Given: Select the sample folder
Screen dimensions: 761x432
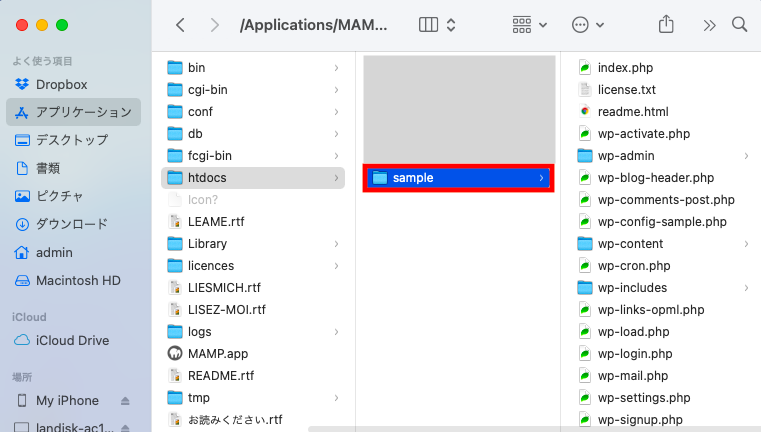Looking at the screenshot, I should click(x=458, y=178).
